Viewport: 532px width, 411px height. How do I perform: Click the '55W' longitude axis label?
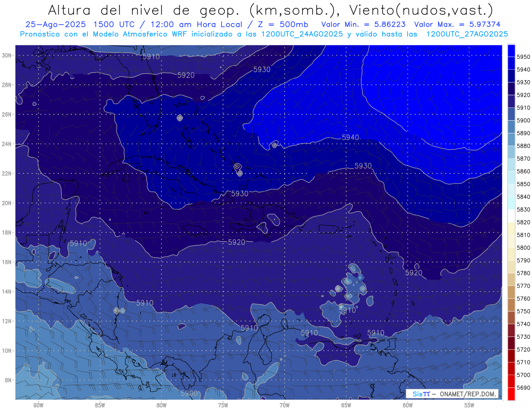click(469, 405)
